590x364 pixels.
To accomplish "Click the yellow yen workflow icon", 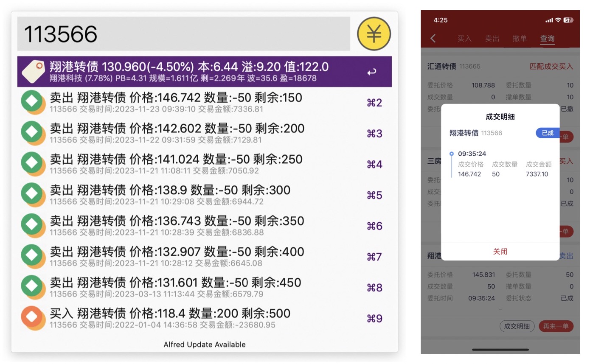I will click(x=374, y=34).
